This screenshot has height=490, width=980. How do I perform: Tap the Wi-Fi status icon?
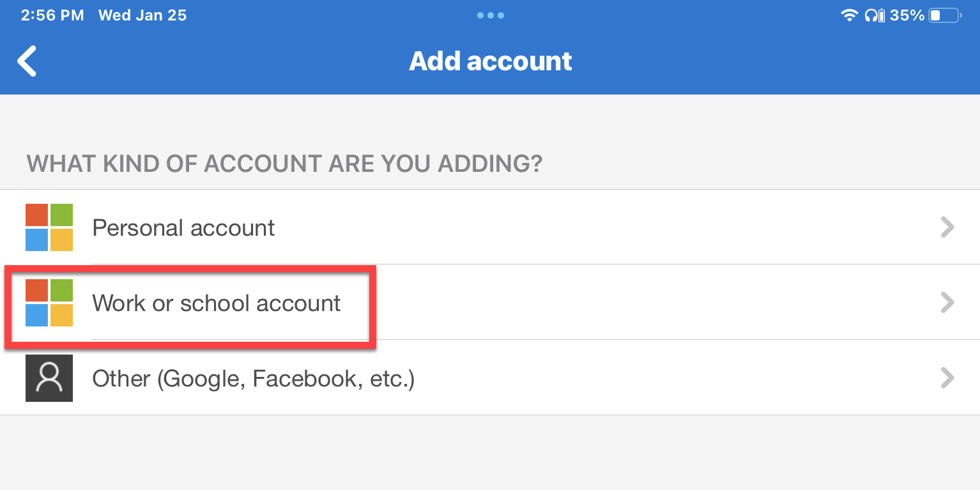coord(849,15)
